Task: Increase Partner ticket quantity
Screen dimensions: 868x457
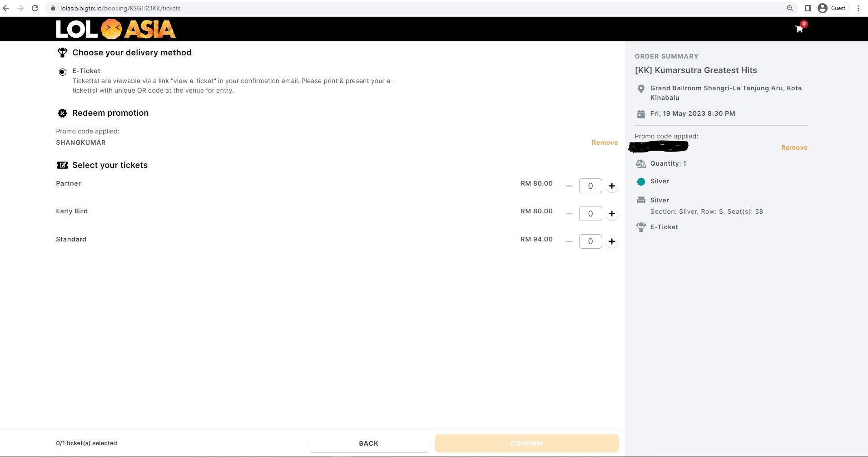Action: click(612, 186)
